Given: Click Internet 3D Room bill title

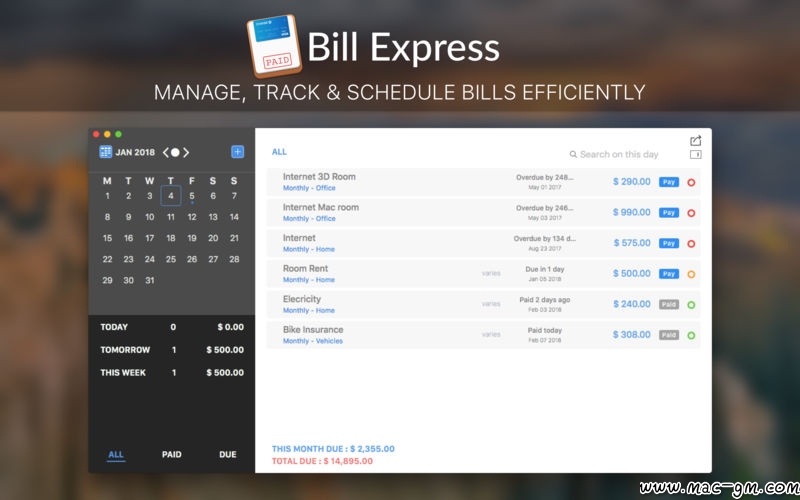Looking at the screenshot, I should pos(319,177).
